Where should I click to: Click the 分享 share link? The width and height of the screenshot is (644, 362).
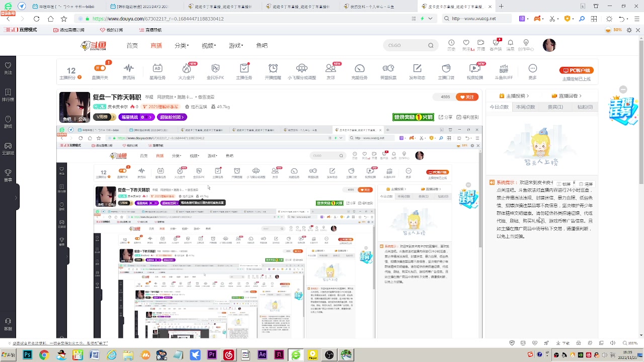(x=445, y=117)
